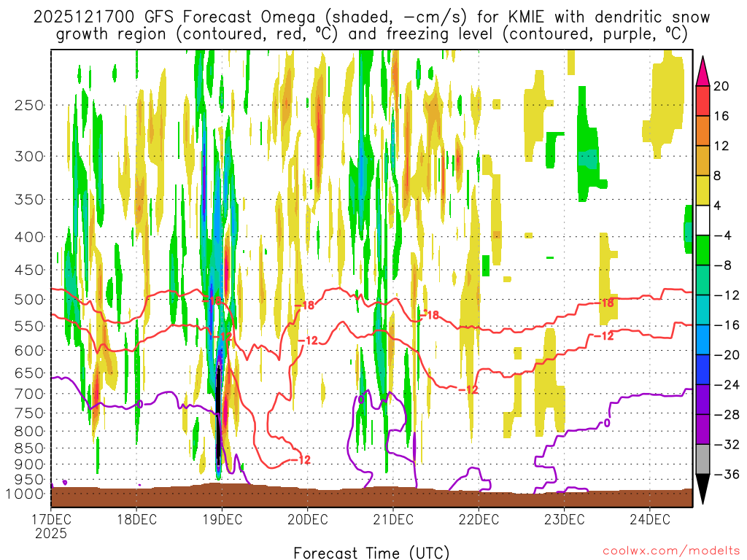The width and height of the screenshot is (747, 560).
Task: Select the white -4 to 4 colorbar segment
Action: (703, 220)
